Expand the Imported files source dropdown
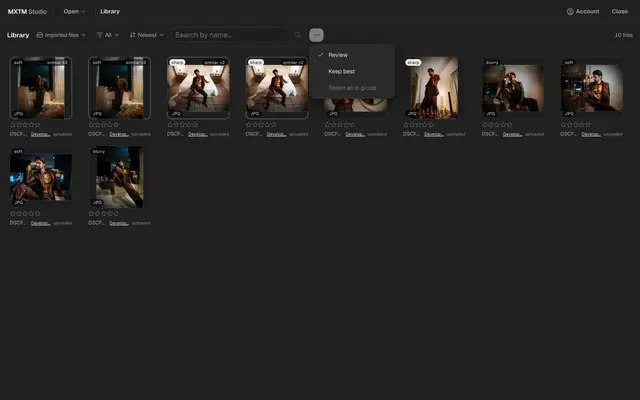Screen dimensions: 640x400 click(x=62, y=35)
